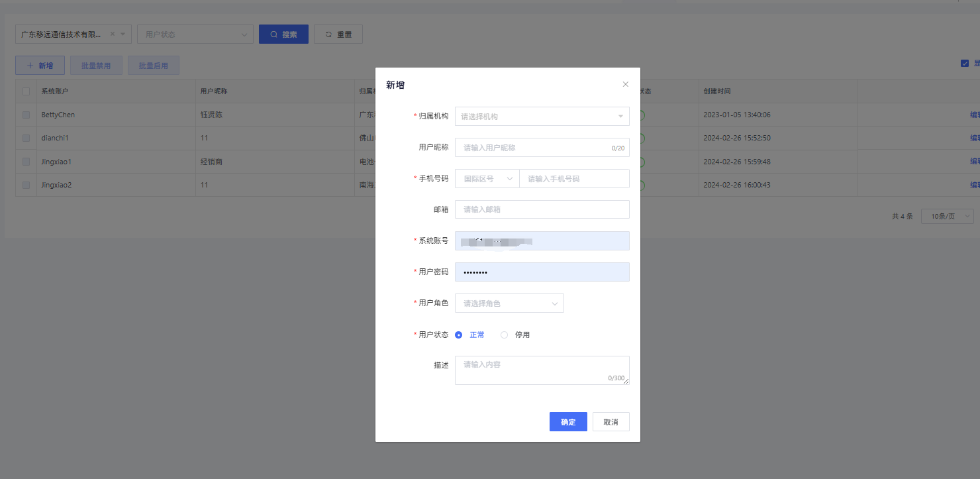The height and width of the screenshot is (479, 980).
Task: Focus the 用户昵称 nickname input field
Action: coord(533,148)
